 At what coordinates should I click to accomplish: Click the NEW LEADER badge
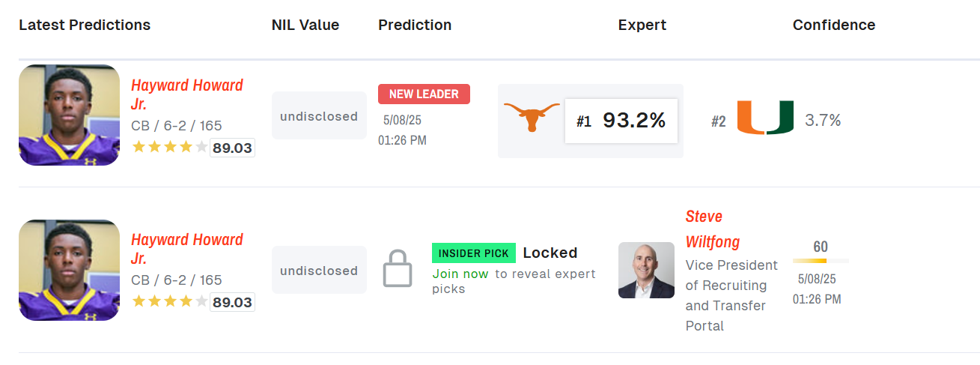pyautogui.click(x=424, y=94)
